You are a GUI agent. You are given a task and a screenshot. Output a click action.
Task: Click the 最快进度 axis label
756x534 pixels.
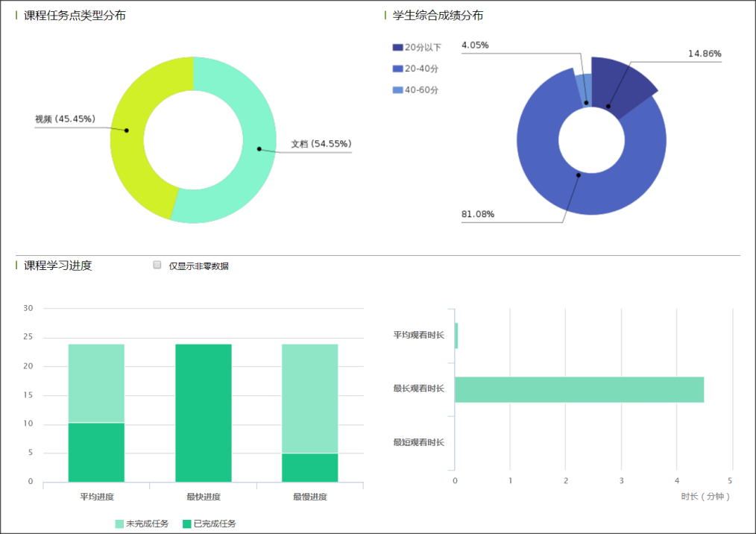point(204,497)
